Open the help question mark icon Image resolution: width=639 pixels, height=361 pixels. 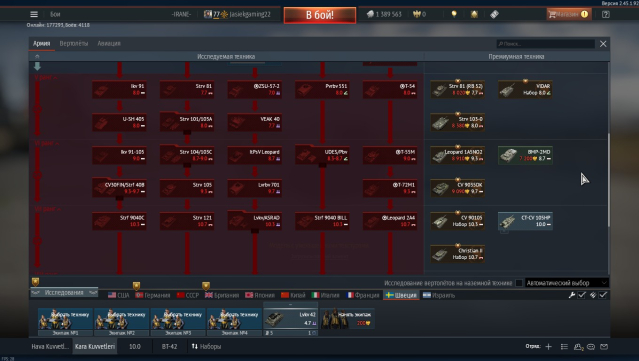(x=606, y=14)
